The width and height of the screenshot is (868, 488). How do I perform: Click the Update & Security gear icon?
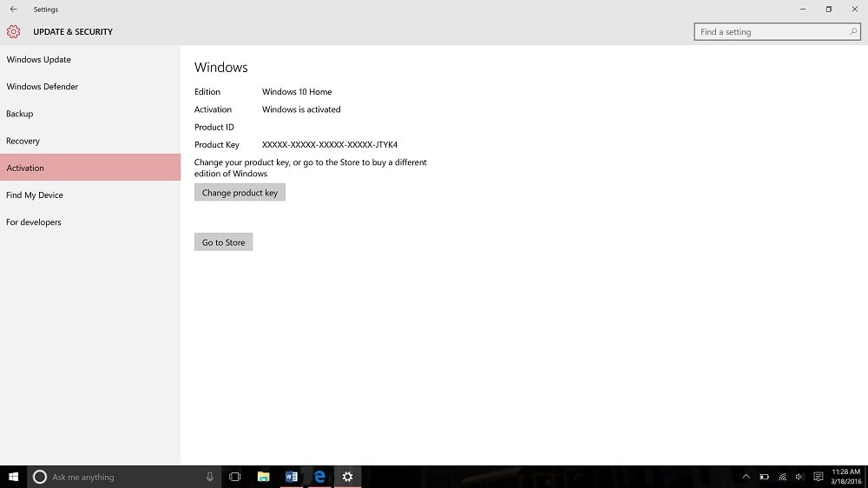(x=13, y=31)
